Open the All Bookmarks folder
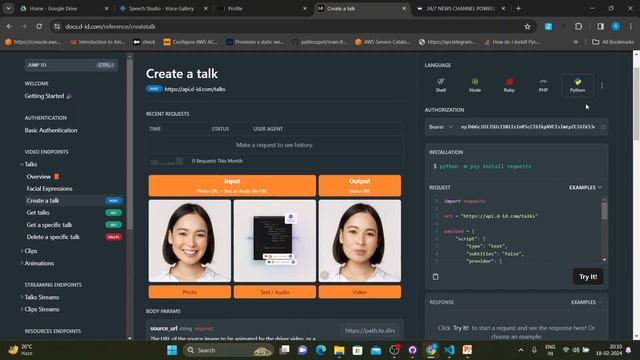 pyautogui.click(x=613, y=42)
